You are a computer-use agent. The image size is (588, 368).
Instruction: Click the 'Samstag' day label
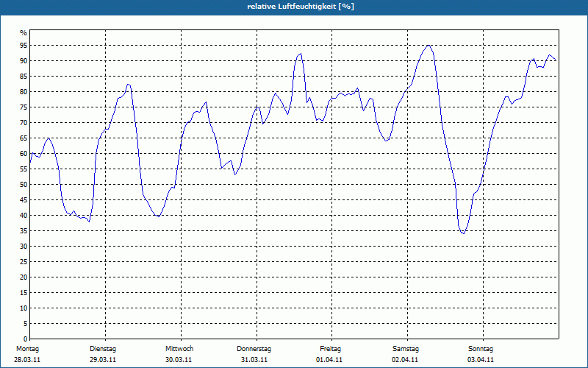pos(406,349)
